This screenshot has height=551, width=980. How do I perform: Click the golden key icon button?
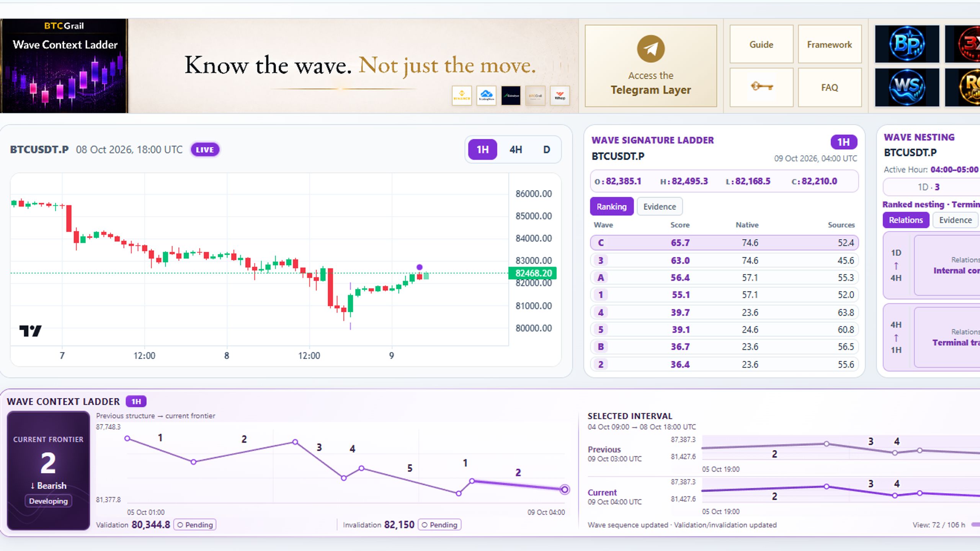pyautogui.click(x=761, y=87)
